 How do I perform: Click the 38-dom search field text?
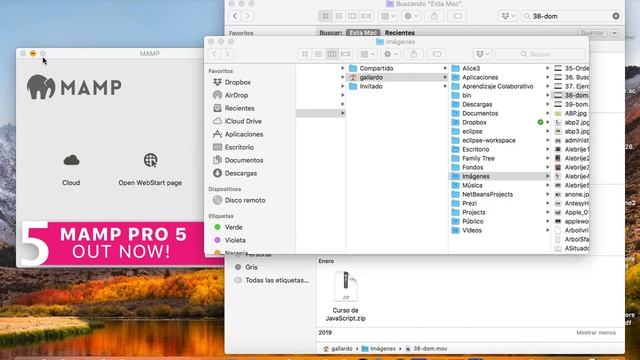click(x=545, y=16)
